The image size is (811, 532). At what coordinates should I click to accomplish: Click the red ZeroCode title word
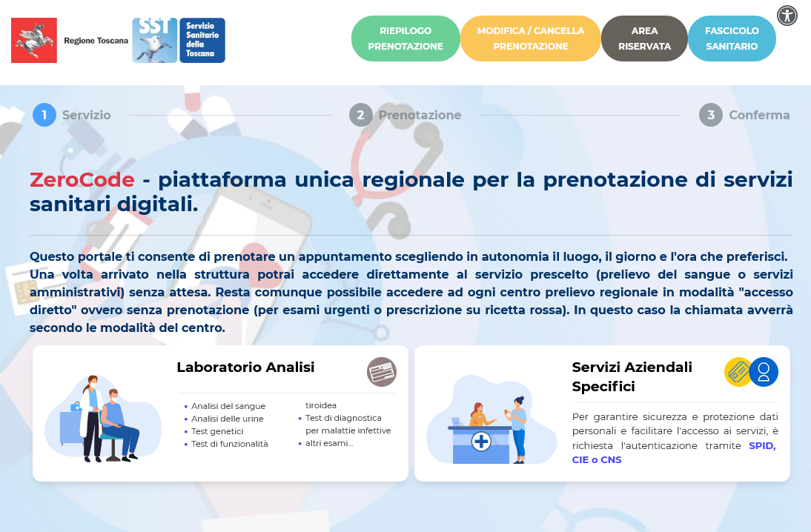pyautogui.click(x=82, y=179)
